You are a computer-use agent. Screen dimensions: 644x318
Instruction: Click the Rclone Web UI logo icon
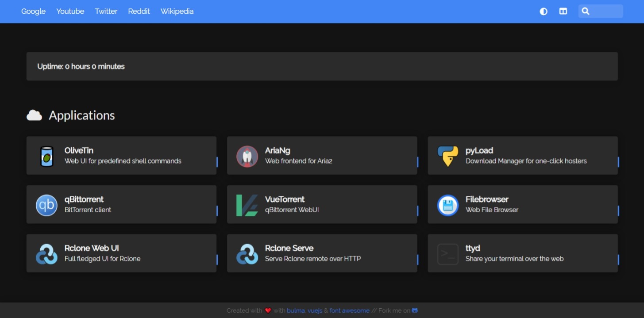(46, 254)
